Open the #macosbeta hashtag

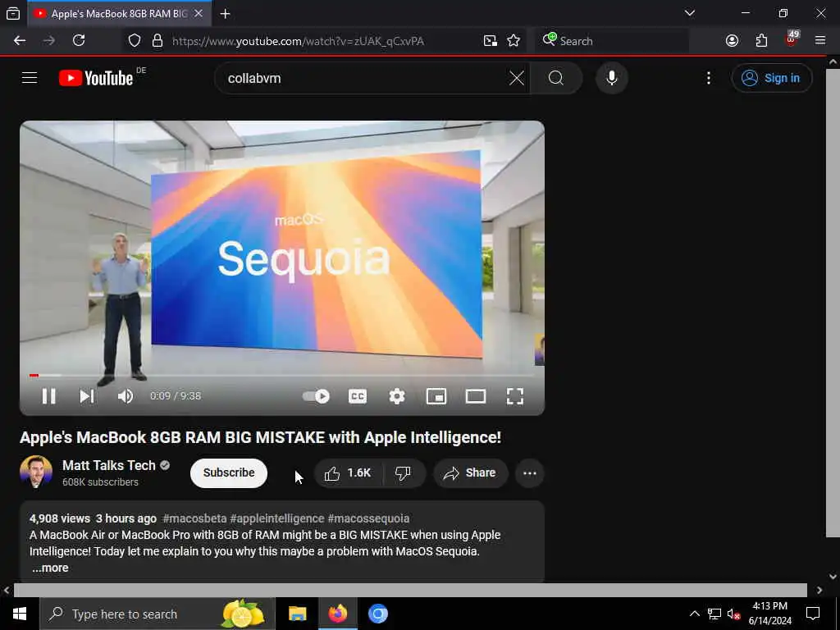coord(194,518)
